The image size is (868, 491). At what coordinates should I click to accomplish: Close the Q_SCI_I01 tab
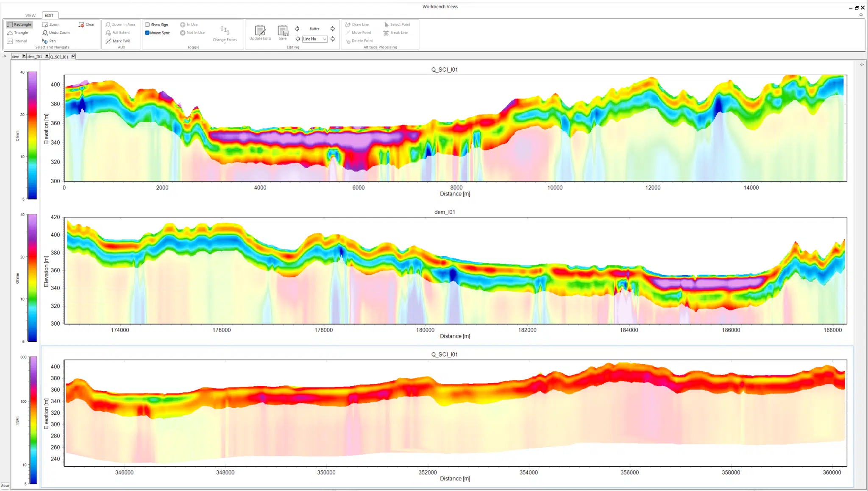73,56
